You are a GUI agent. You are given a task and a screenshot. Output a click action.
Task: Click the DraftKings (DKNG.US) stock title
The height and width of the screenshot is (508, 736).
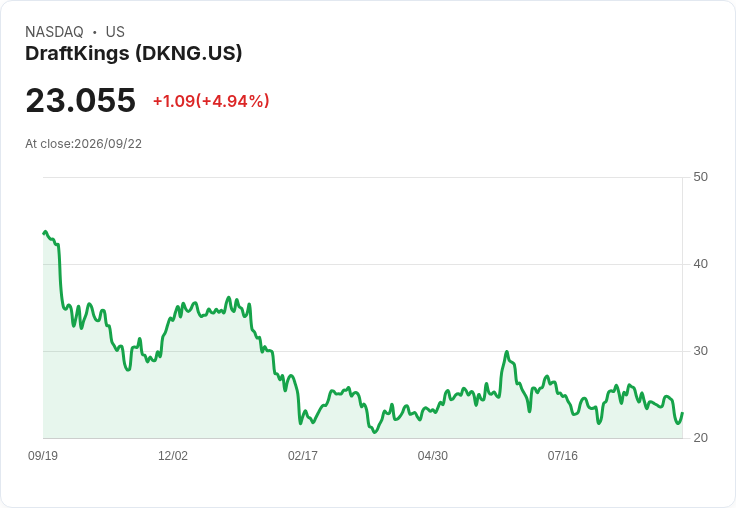pyautogui.click(x=134, y=54)
